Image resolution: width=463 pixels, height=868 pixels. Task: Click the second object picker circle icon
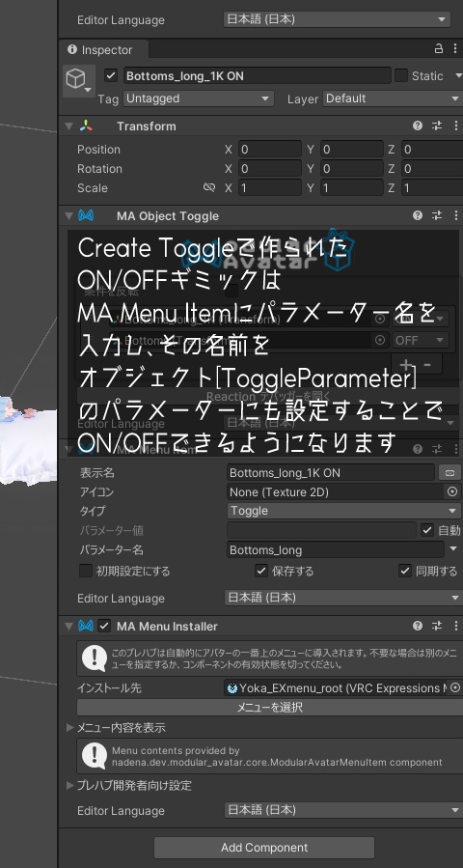(379, 340)
